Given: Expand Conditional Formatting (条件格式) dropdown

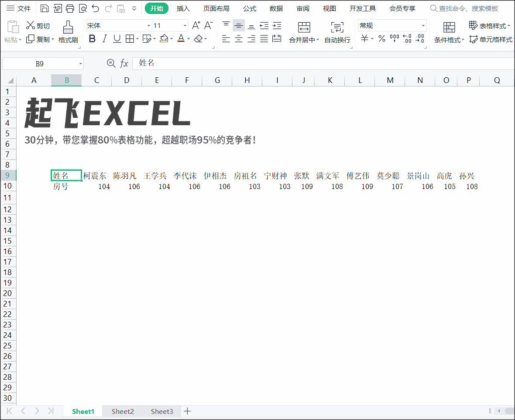Looking at the screenshot, I should coord(463,40).
